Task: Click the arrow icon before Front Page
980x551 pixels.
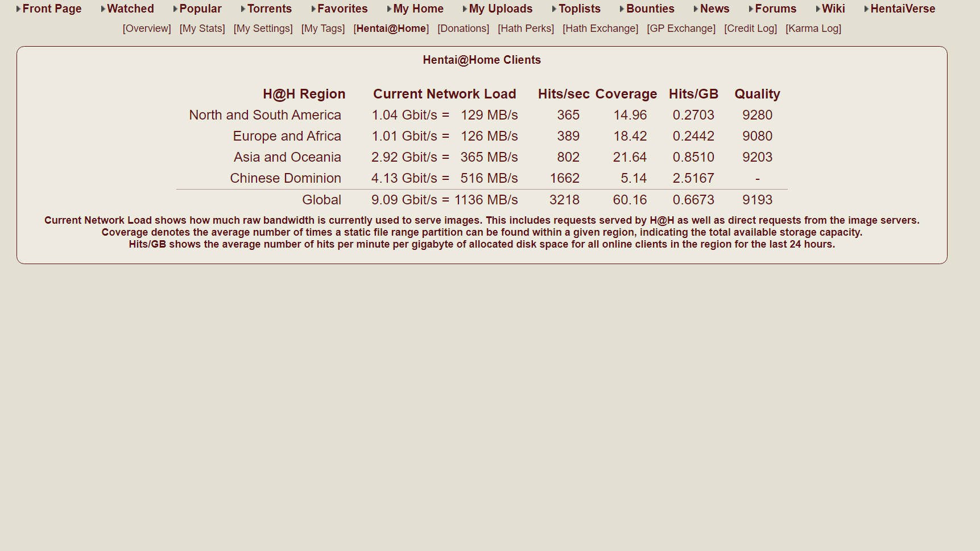Action: (x=19, y=9)
